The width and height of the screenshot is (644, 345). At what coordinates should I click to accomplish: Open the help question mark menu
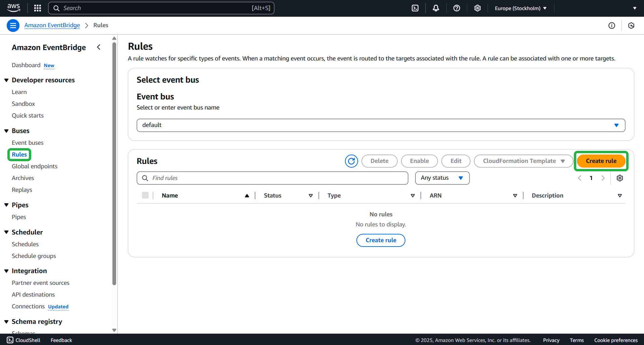coord(457,8)
